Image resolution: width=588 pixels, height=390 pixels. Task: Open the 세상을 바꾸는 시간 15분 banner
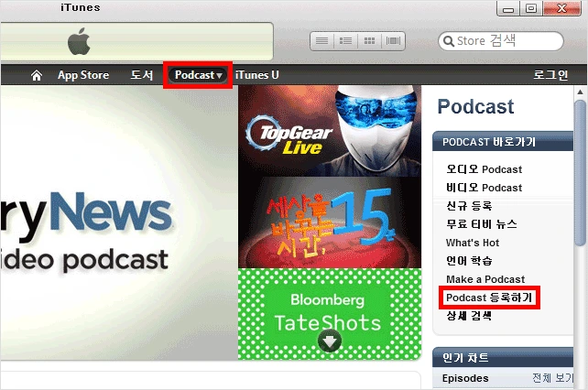330,222
